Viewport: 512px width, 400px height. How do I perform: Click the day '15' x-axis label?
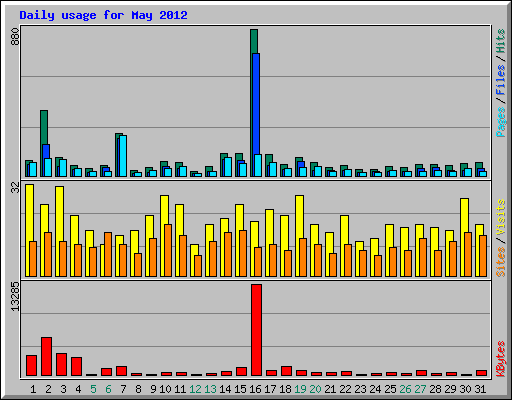(x=240, y=389)
